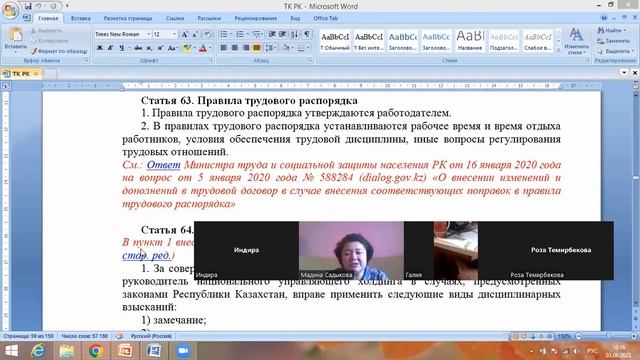
Task: Open Google Chrome from the taskbar
Action: click(96, 351)
